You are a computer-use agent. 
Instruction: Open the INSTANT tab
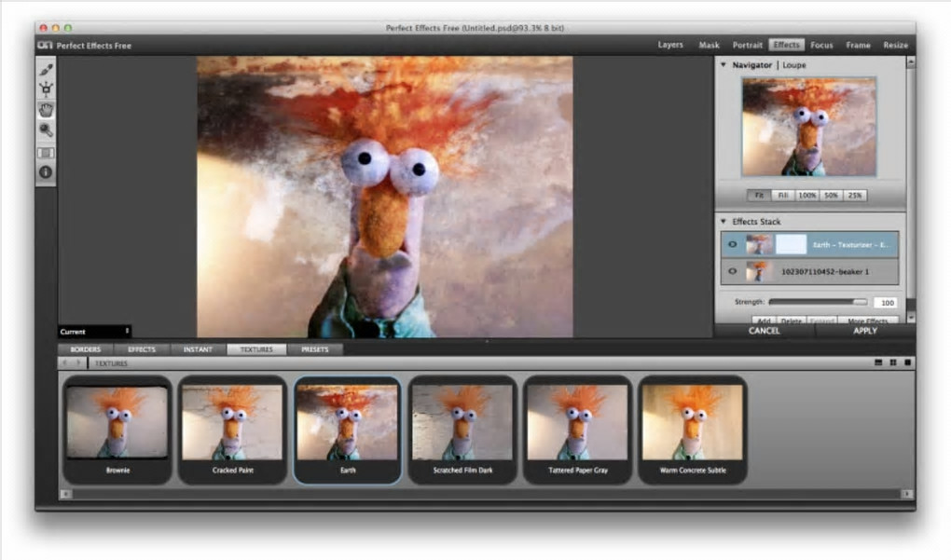click(x=198, y=349)
